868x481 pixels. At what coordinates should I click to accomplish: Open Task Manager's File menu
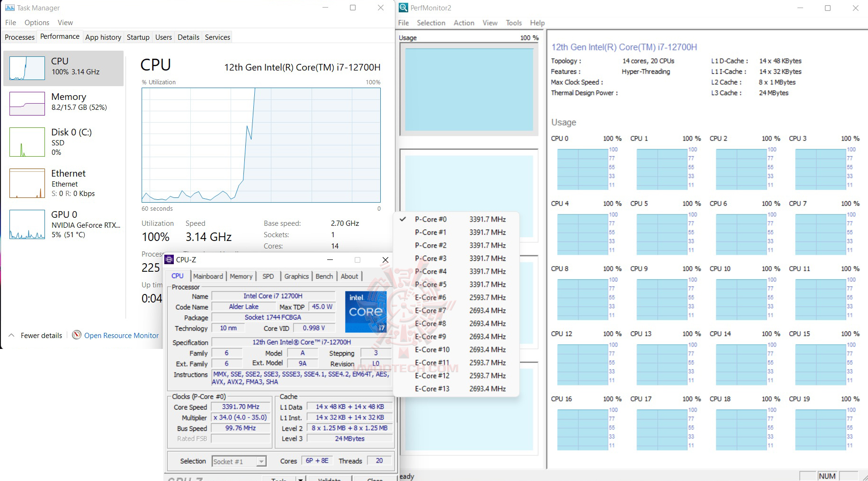click(10, 23)
